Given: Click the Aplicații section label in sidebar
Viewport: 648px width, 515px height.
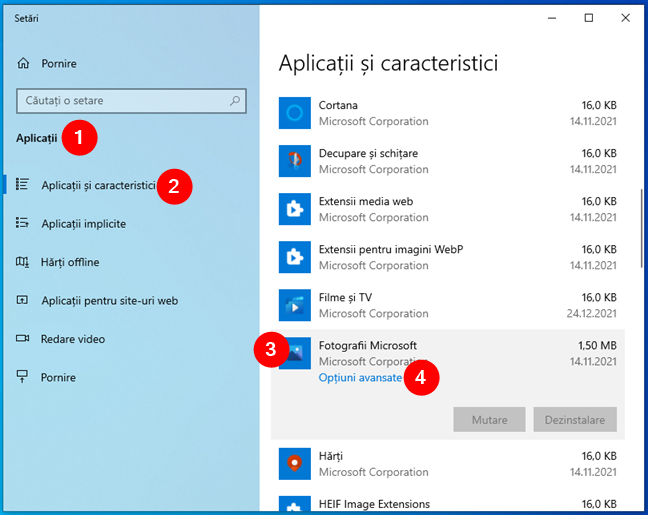Looking at the screenshot, I should tap(36, 138).
